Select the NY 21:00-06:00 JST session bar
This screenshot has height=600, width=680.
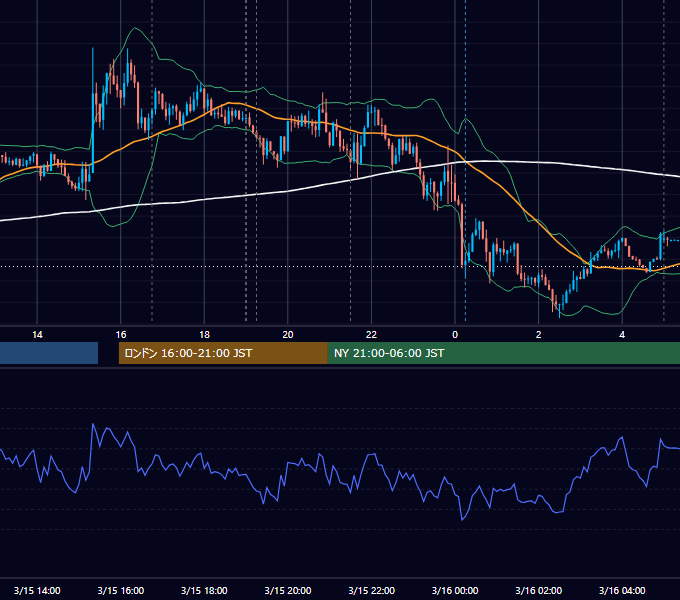click(x=503, y=353)
